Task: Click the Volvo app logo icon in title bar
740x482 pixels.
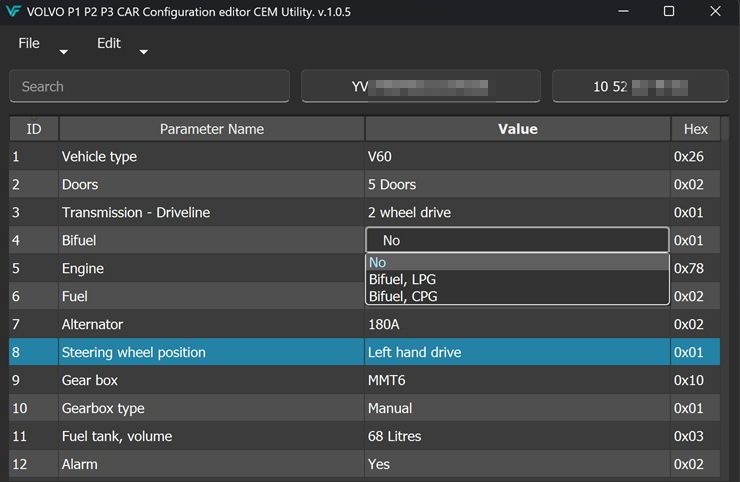Action: 13,11
